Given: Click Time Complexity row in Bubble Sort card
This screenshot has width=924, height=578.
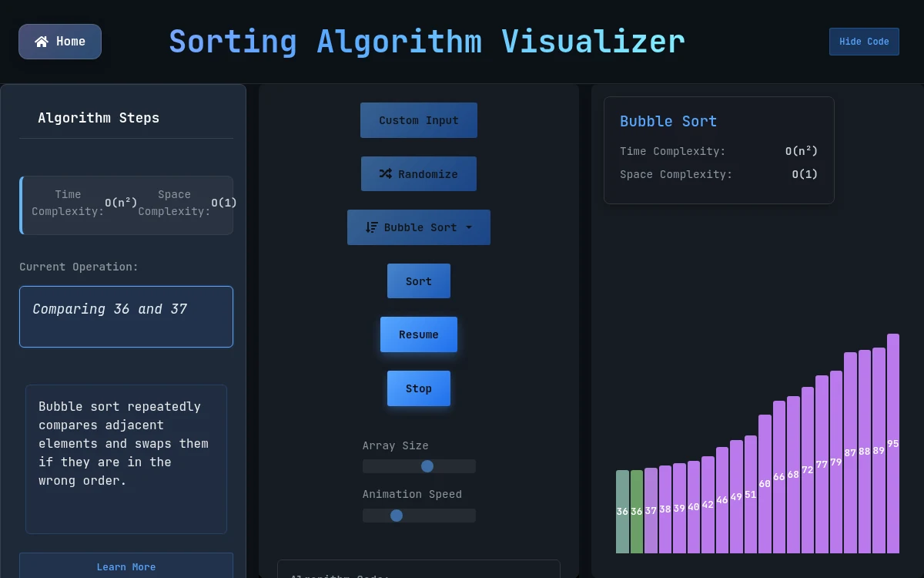Looking at the screenshot, I should (x=719, y=151).
